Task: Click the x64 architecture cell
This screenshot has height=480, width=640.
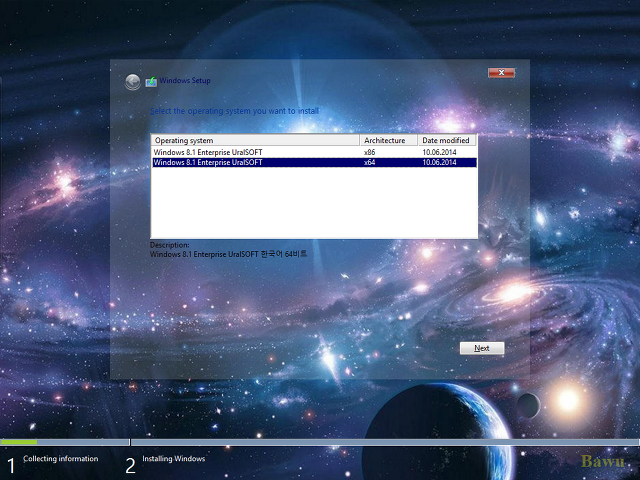Action: coord(369,162)
